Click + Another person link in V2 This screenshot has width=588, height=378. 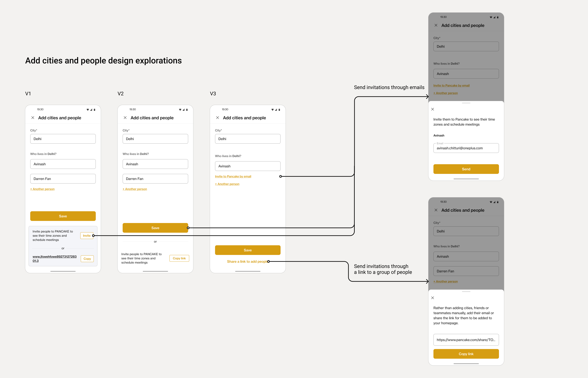click(x=135, y=189)
